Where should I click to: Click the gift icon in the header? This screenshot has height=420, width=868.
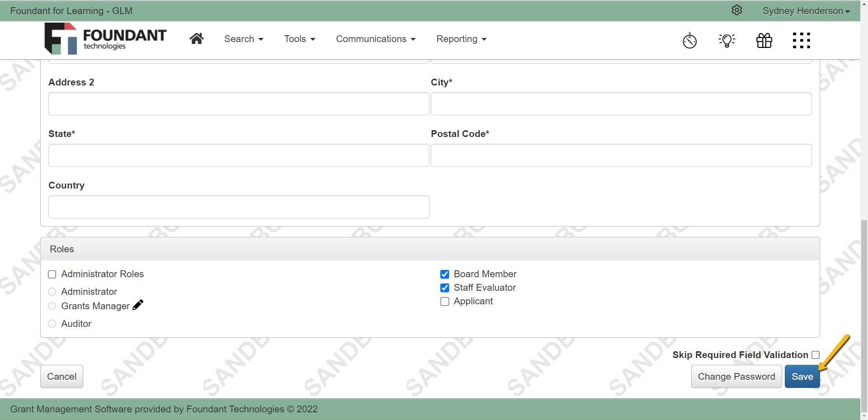pyautogui.click(x=764, y=40)
